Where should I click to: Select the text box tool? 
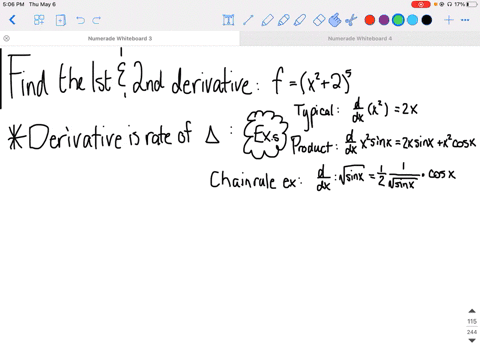[228, 20]
